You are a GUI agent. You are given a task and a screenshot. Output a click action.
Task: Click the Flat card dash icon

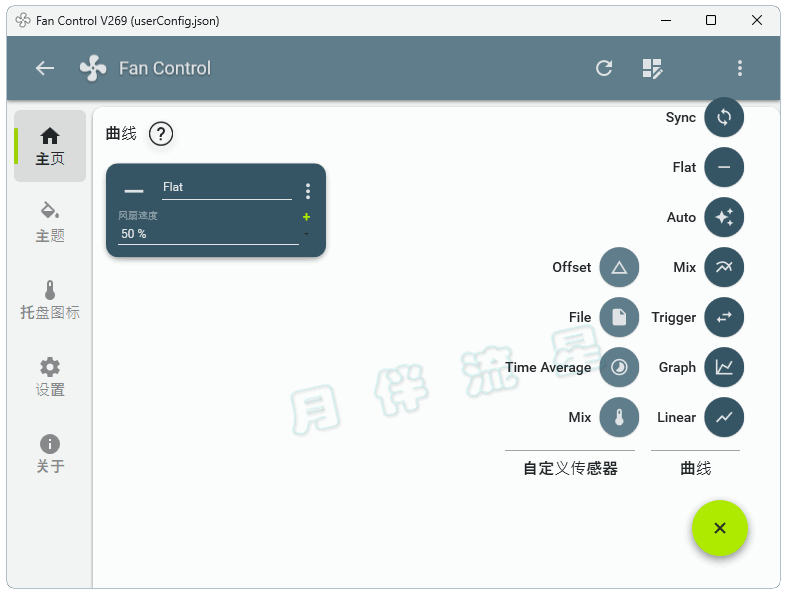(x=134, y=191)
